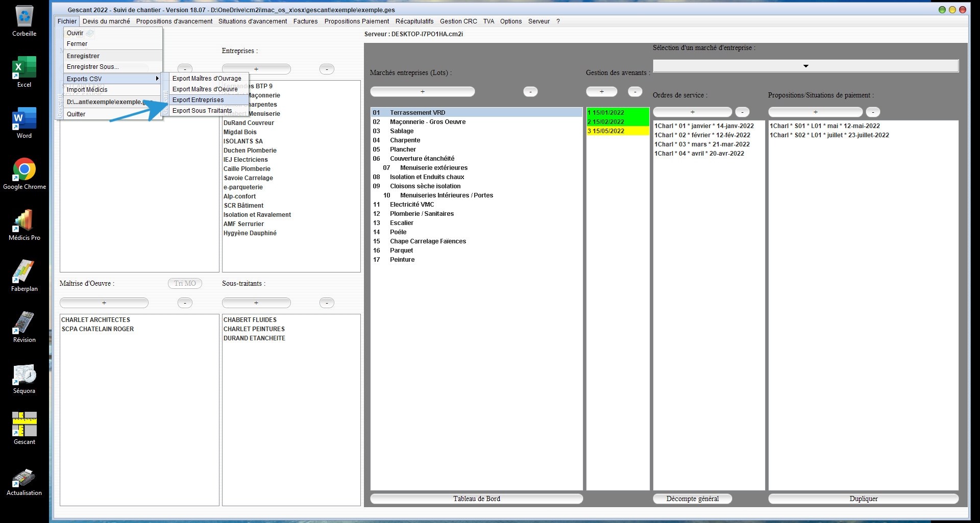The width and height of the screenshot is (980, 523).
Task: Click the Dupliquer button
Action: coord(863,499)
